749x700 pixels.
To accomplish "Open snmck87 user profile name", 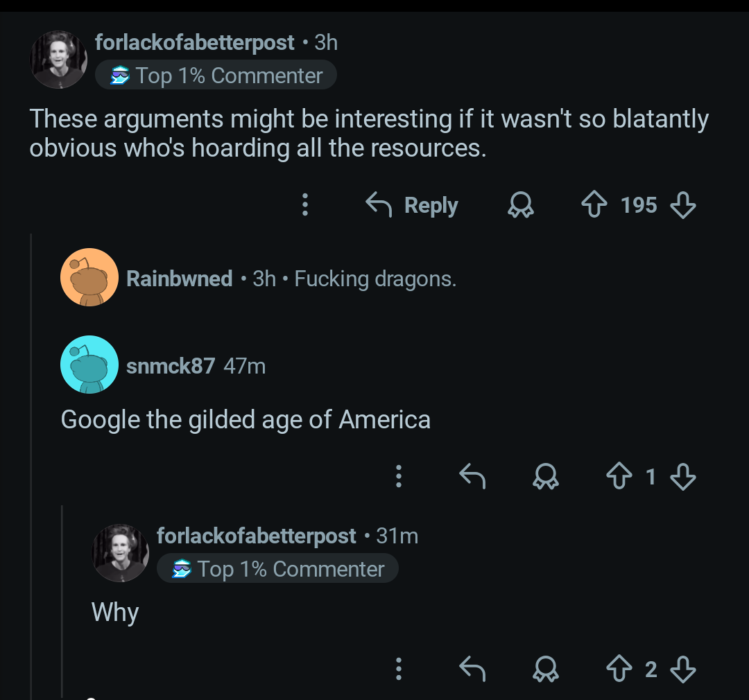I will 171,366.
